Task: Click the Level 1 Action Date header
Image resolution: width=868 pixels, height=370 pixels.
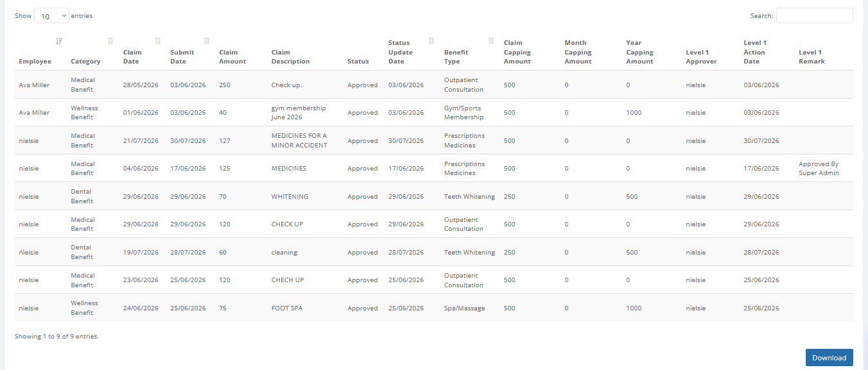Action: pyautogui.click(x=754, y=52)
